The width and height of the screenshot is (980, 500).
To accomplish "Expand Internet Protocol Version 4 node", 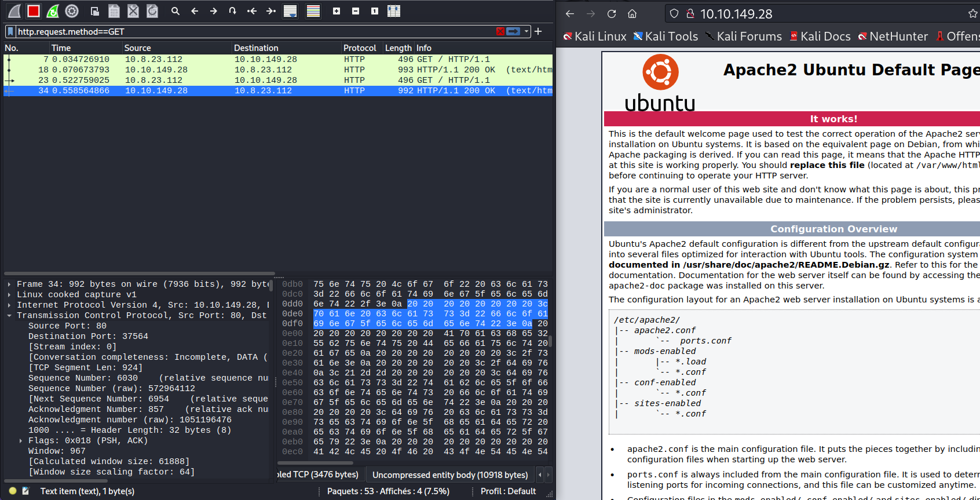I will pos(9,305).
